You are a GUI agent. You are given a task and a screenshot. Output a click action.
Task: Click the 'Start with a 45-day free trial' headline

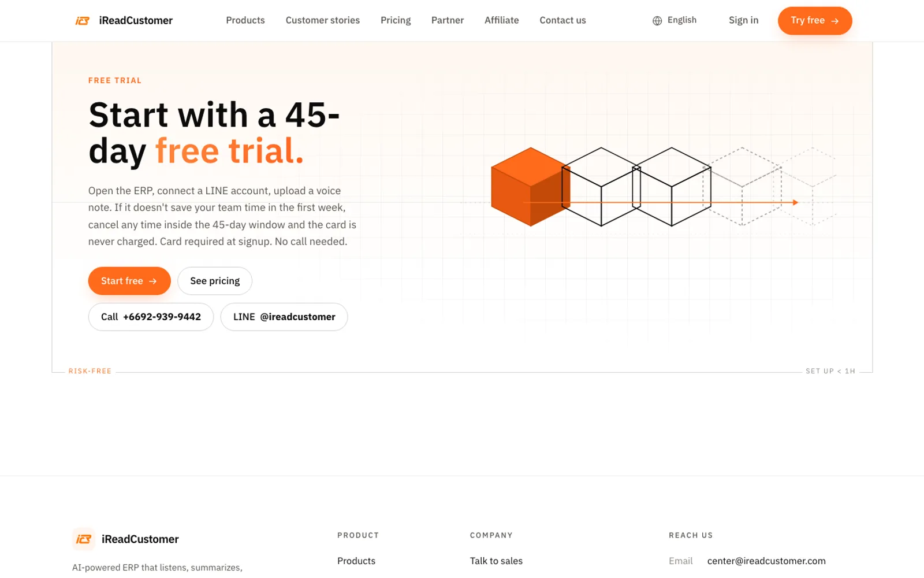click(214, 133)
